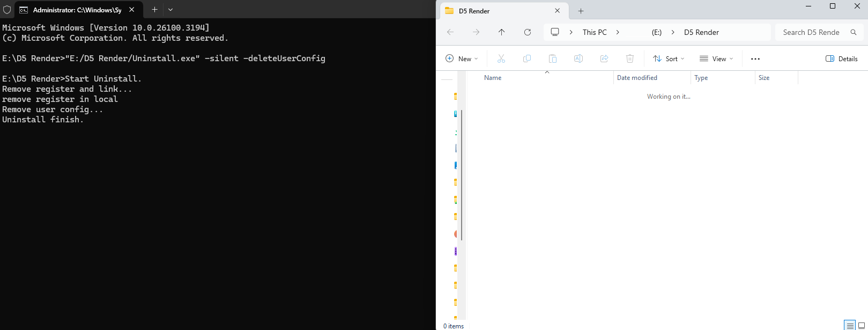Switch to details list view layout
Screen dimensions: 868x330
[850, 326]
